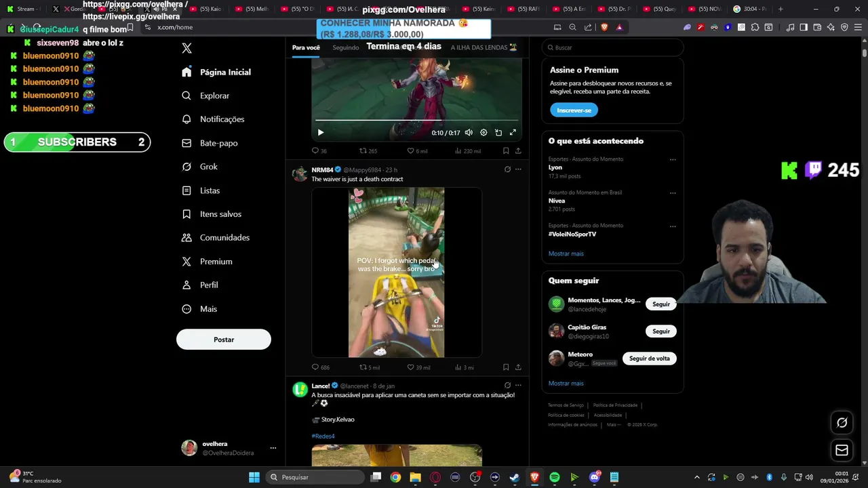The image size is (868, 488).
Task: Enter video fullscreen mode
Action: coord(513,133)
